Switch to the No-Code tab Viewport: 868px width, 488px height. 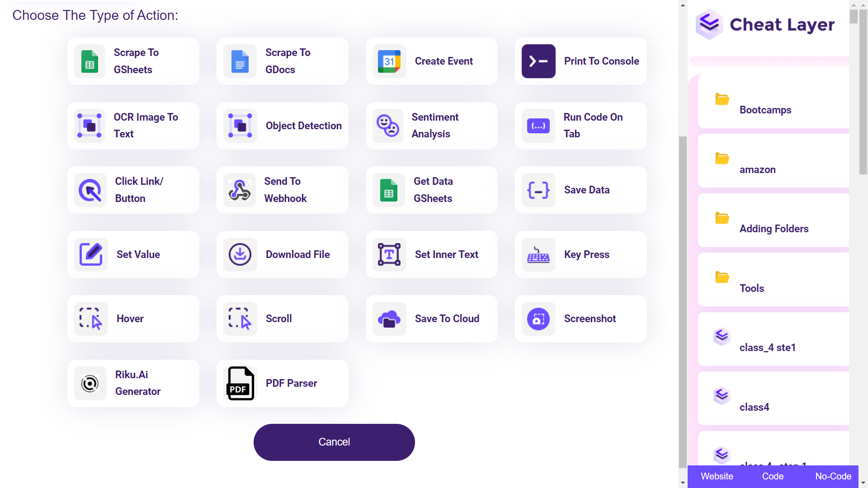point(834,476)
